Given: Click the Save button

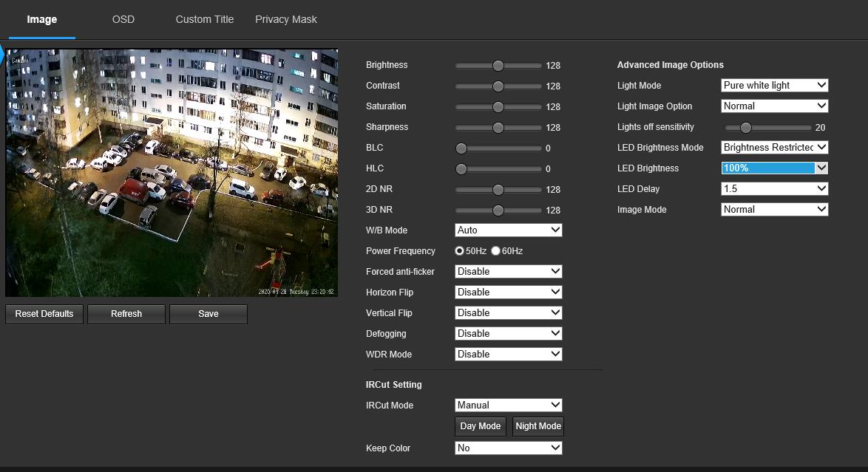Looking at the screenshot, I should pyautogui.click(x=208, y=314).
